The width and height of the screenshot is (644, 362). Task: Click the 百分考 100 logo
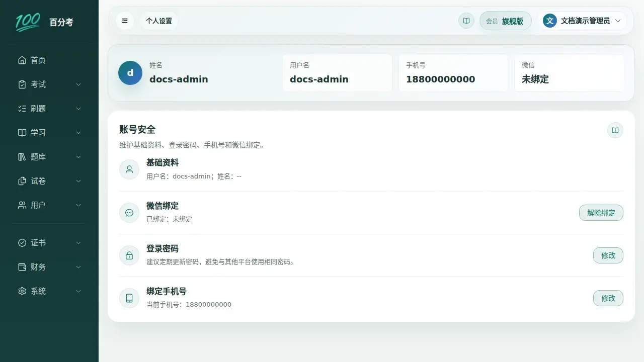[27, 22]
